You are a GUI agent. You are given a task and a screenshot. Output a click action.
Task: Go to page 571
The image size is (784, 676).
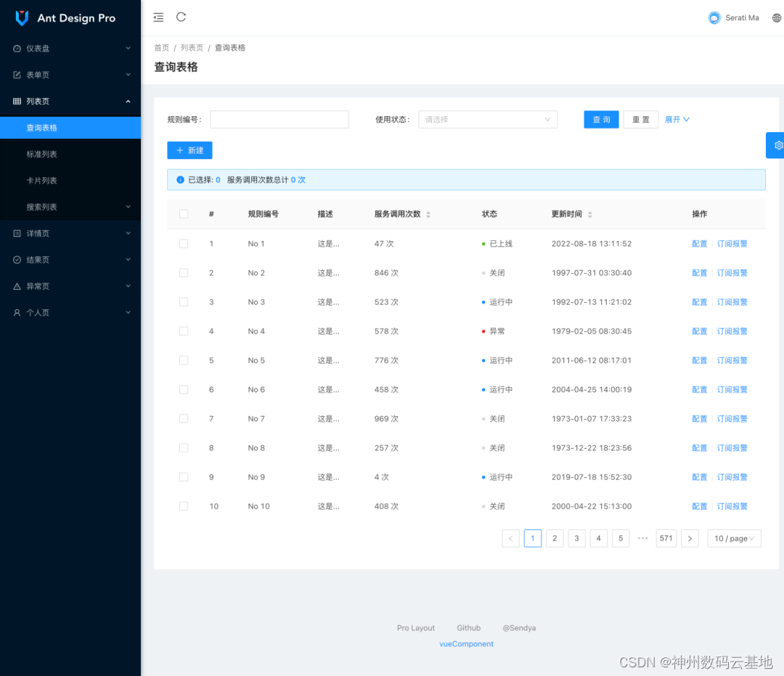(666, 539)
